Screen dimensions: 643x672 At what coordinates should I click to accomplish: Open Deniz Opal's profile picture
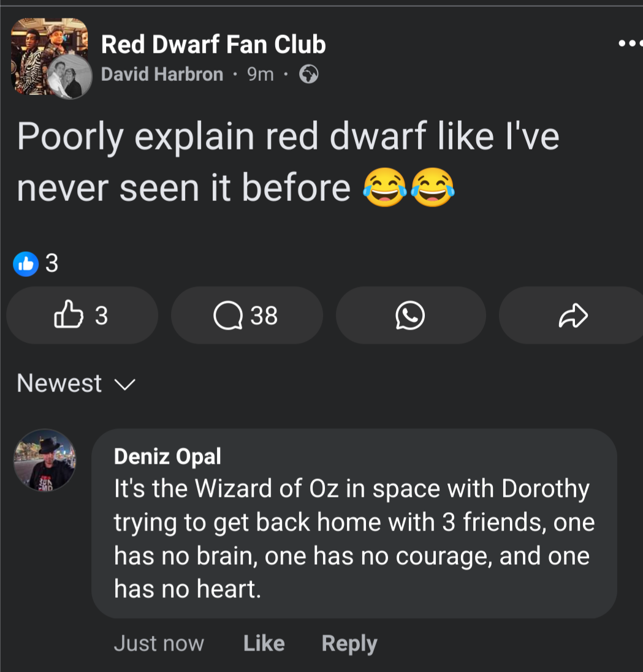[x=45, y=459]
